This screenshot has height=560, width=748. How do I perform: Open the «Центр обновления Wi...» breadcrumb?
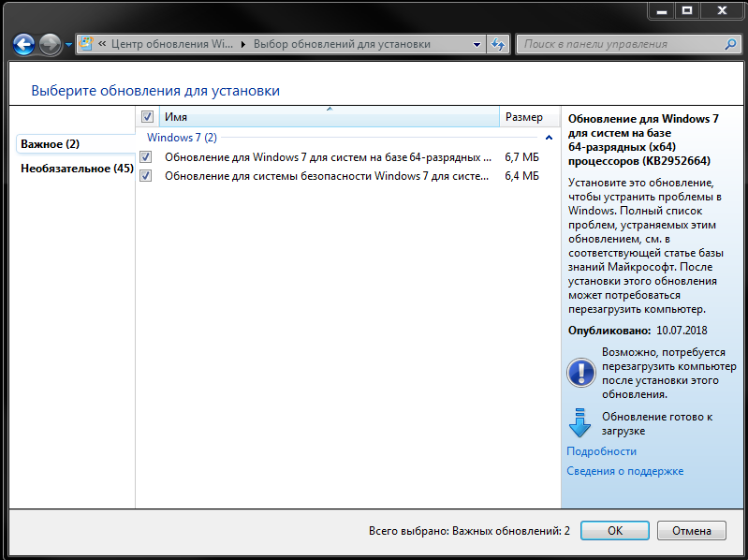coord(172,44)
